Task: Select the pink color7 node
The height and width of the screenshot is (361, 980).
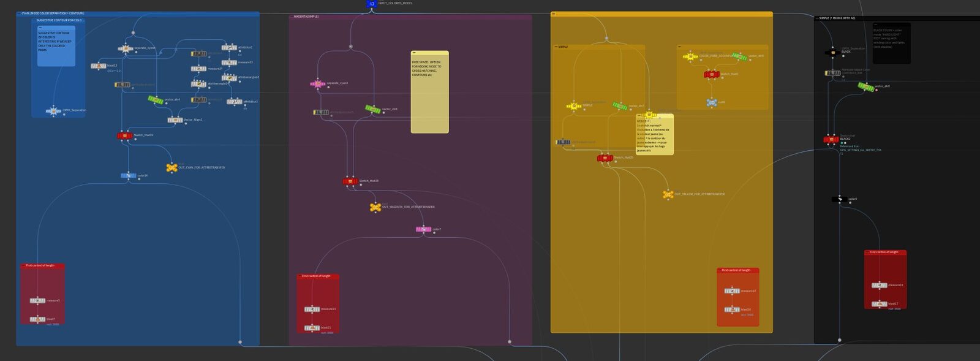Action: tap(423, 229)
